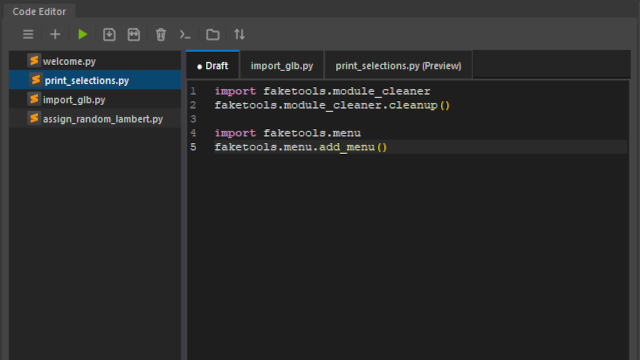Click the 'faketools.module_cleaner.cleanup()' code line
640x360 pixels.
(x=332, y=105)
